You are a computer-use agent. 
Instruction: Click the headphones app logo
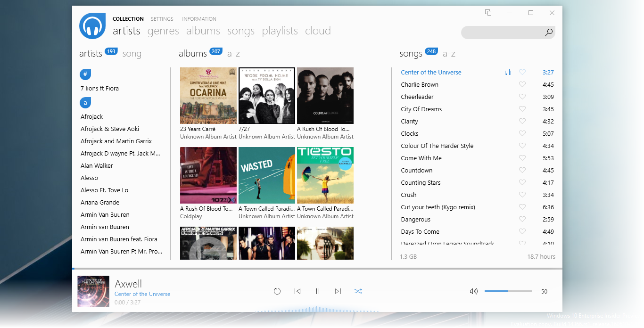point(92,26)
